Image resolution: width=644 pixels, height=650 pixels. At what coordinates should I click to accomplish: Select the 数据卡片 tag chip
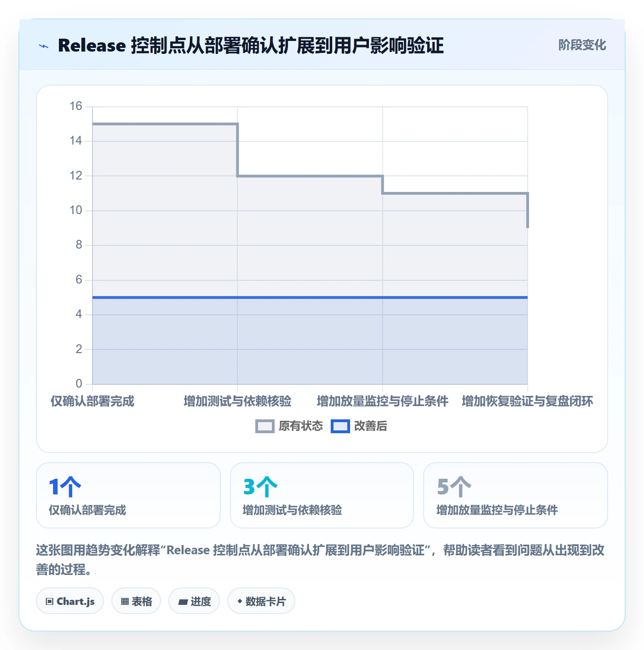261,601
